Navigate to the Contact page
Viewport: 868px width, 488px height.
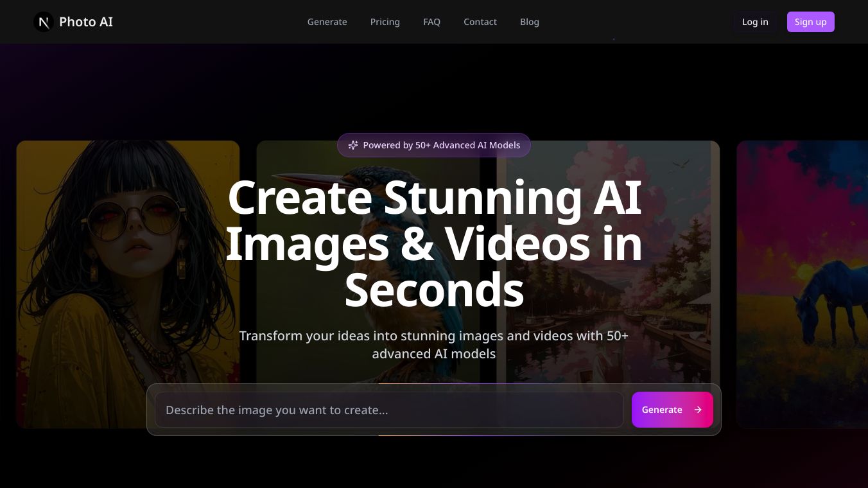480,22
